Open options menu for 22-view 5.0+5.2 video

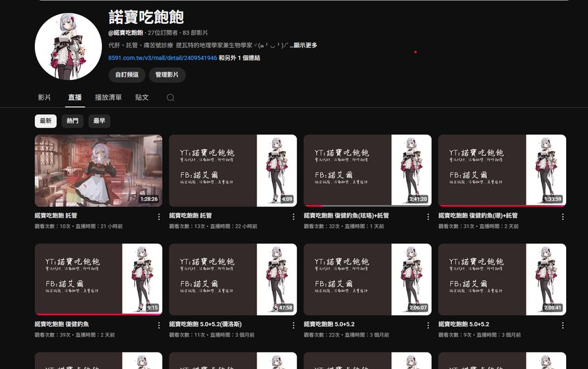pyautogui.click(x=428, y=325)
